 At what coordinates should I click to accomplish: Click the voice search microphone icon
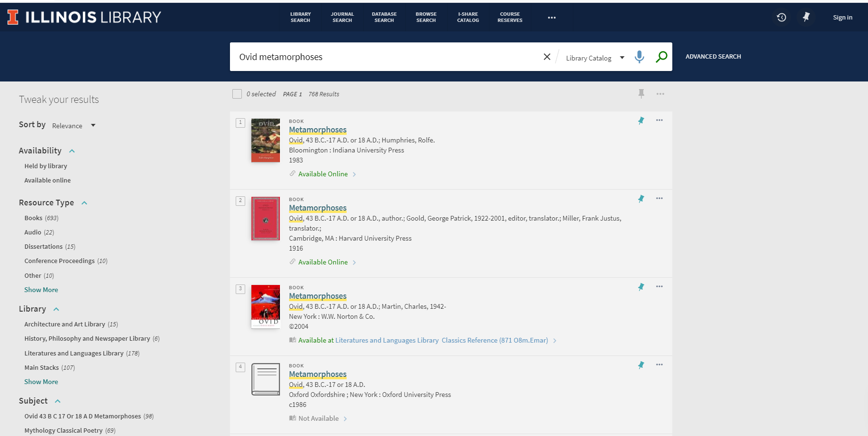tap(639, 57)
